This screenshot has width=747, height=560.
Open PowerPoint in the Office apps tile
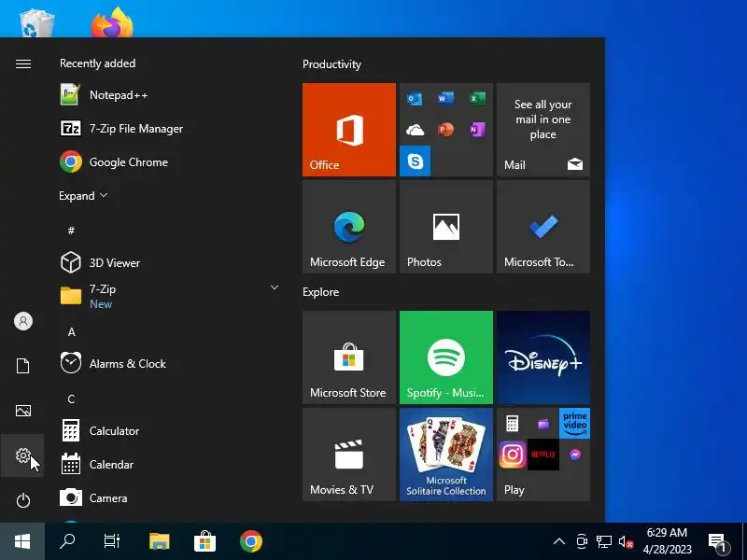click(445, 130)
